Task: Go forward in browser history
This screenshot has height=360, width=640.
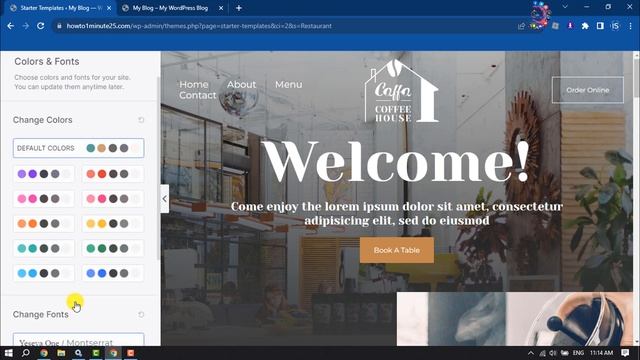Action: coord(26,26)
